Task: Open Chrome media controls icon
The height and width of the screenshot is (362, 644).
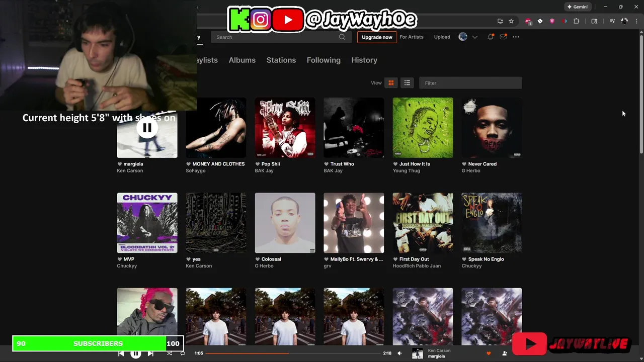Action: (x=612, y=21)
